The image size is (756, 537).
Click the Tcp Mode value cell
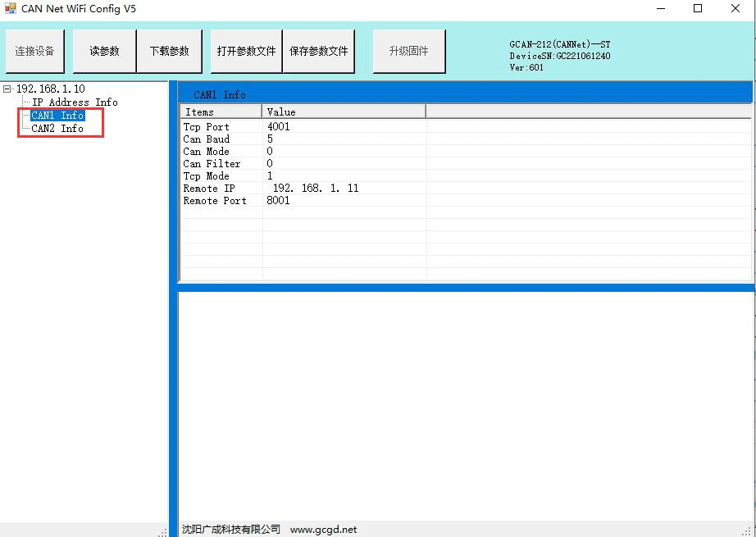coord(271,176)
